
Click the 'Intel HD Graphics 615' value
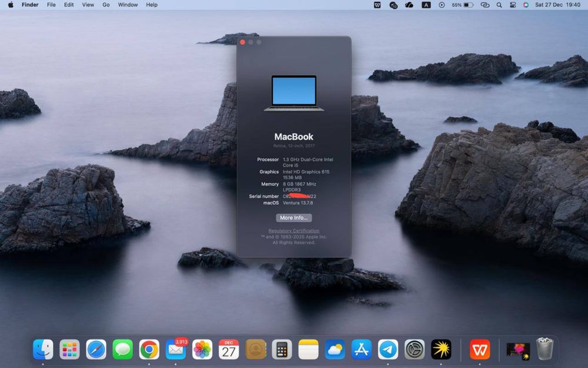(x=306, y=171)
